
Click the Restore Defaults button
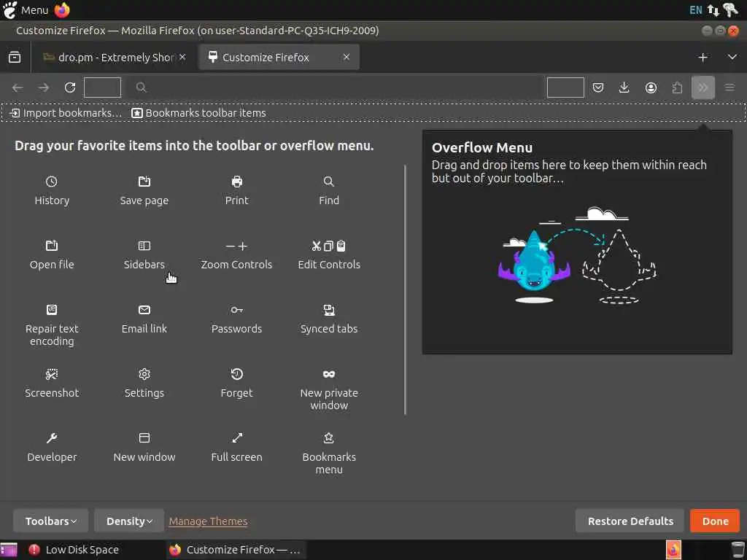point(630,521)
